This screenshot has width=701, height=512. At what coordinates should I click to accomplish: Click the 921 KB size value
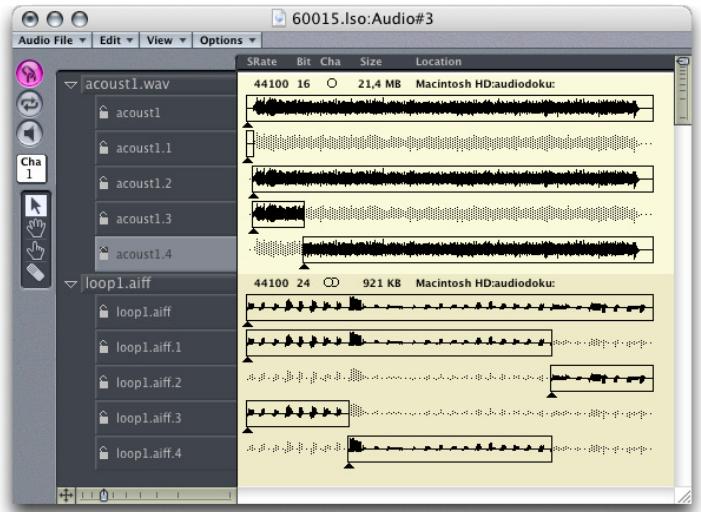click(382, 284)
